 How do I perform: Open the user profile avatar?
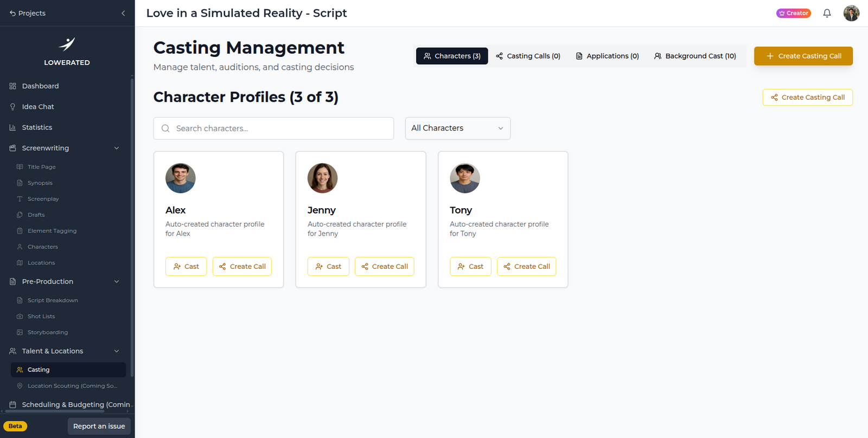[851, 13]
